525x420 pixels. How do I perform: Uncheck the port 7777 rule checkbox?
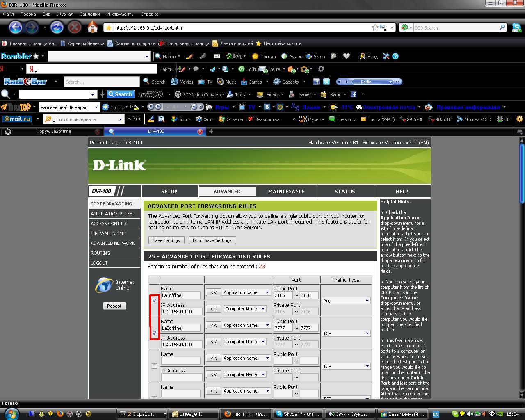tap(154, 333)
